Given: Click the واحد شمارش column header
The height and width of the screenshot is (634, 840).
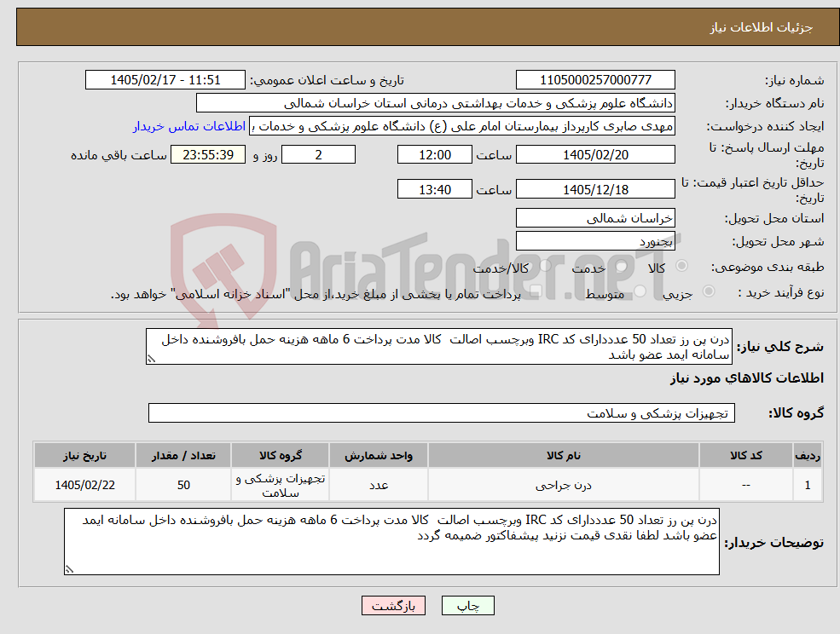Looking at the screenshot, I should (379, 455).
